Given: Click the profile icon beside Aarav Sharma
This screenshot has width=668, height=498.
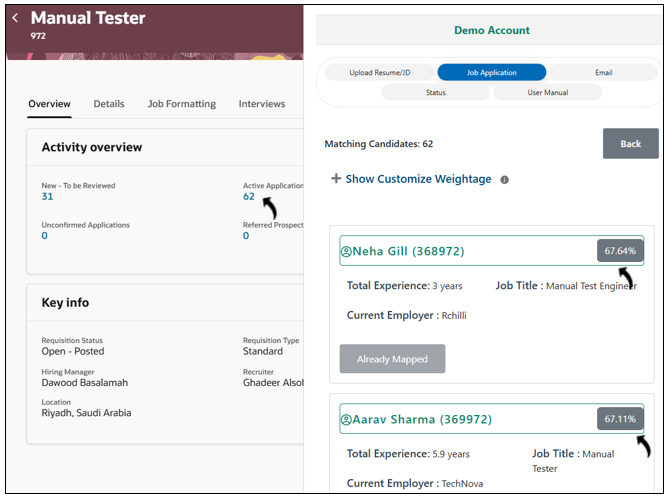Looking at the screenshot, I should 346,419.
